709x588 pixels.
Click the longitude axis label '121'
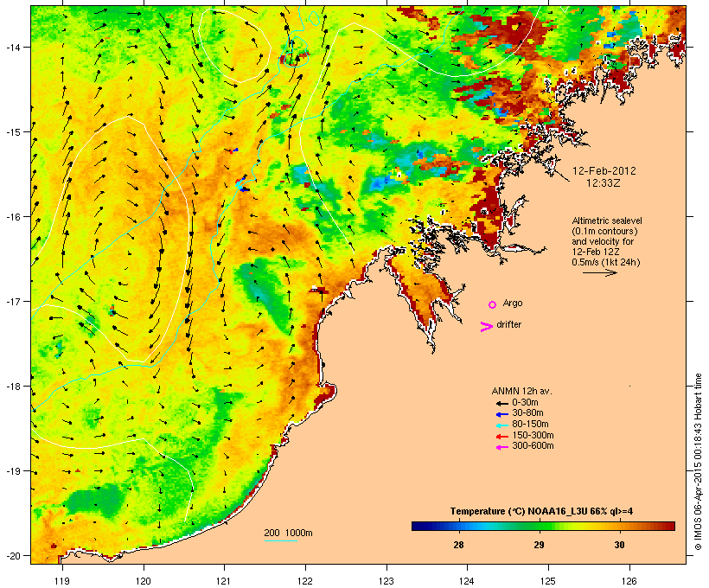[224, 581]
